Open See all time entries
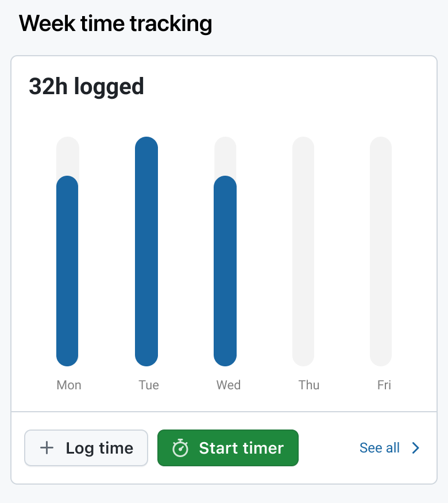448x503 pixels. tap(379, 448)
